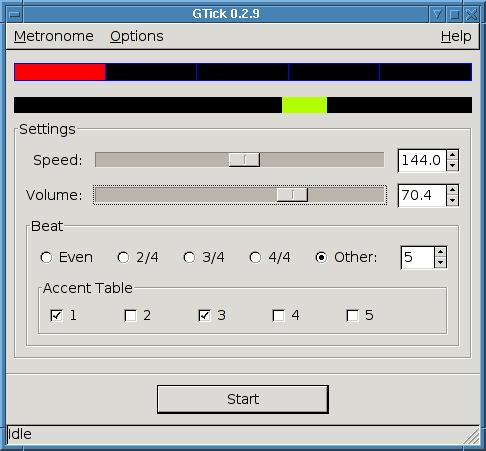Increase speed with the spinner up arrow
Viewport: 486px width, 451px height.
click(x=452, y=155)
